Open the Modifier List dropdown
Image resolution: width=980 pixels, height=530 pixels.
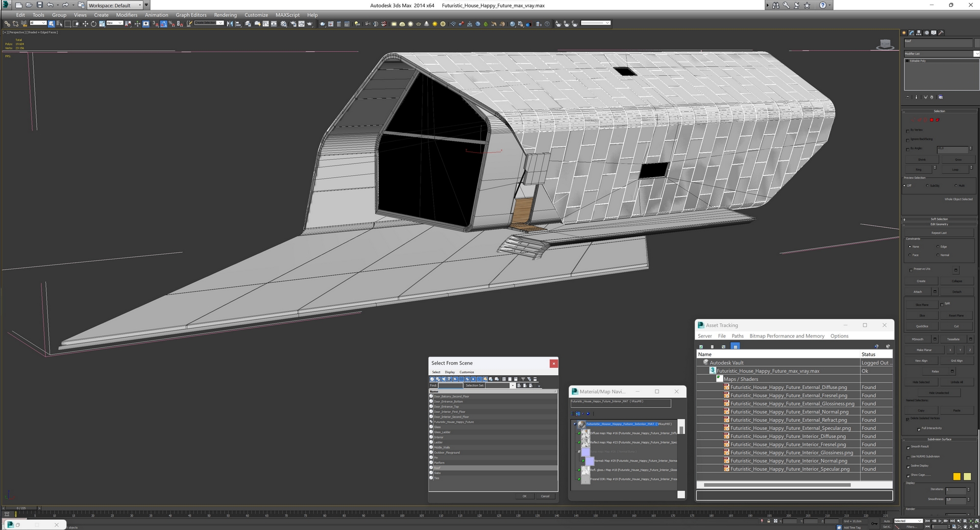[941, 54]
